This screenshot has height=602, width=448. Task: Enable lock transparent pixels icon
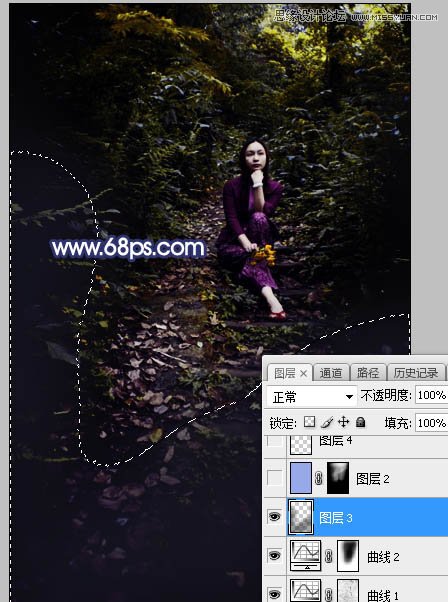[309, 422]
